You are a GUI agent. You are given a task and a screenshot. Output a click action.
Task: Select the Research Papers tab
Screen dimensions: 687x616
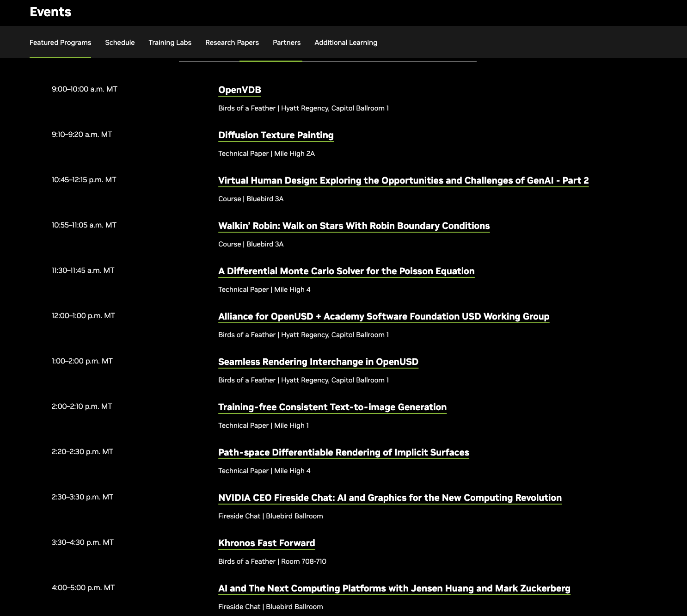232,43
